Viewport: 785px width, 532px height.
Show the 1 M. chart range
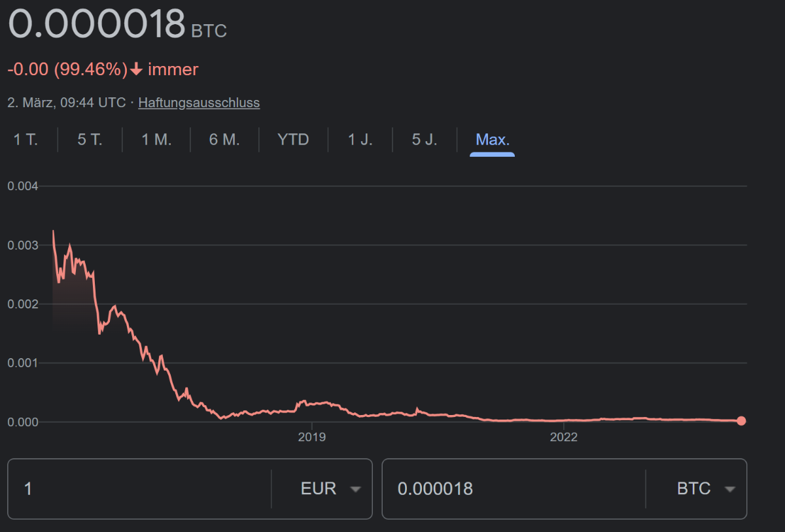(x=156, y=139)
